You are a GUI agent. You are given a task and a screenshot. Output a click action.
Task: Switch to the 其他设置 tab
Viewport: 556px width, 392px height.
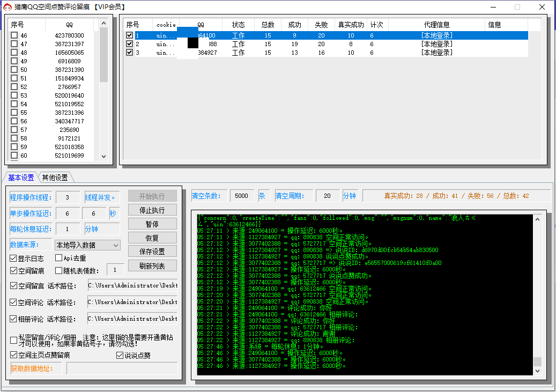55,177
